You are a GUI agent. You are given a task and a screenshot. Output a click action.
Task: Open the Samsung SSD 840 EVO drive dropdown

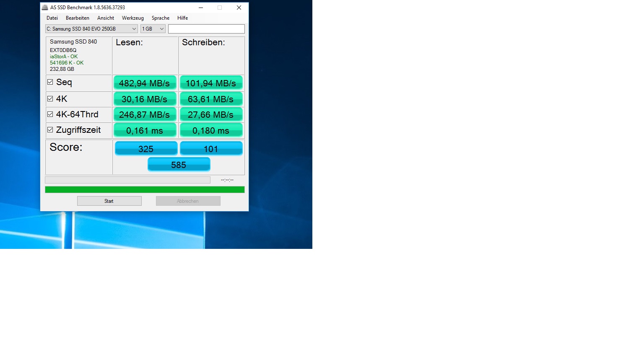coord(91,29)
